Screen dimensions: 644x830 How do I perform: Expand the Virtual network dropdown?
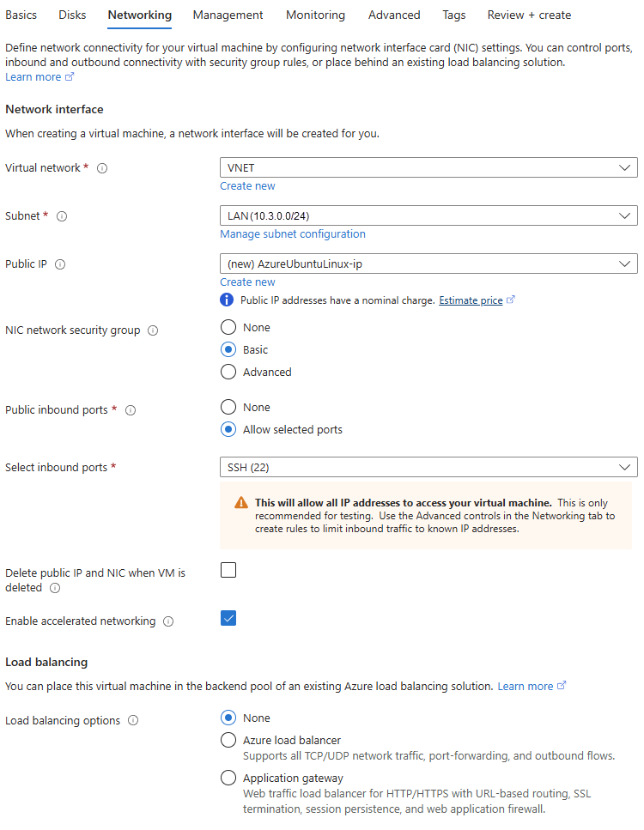(x=428, y=167)
